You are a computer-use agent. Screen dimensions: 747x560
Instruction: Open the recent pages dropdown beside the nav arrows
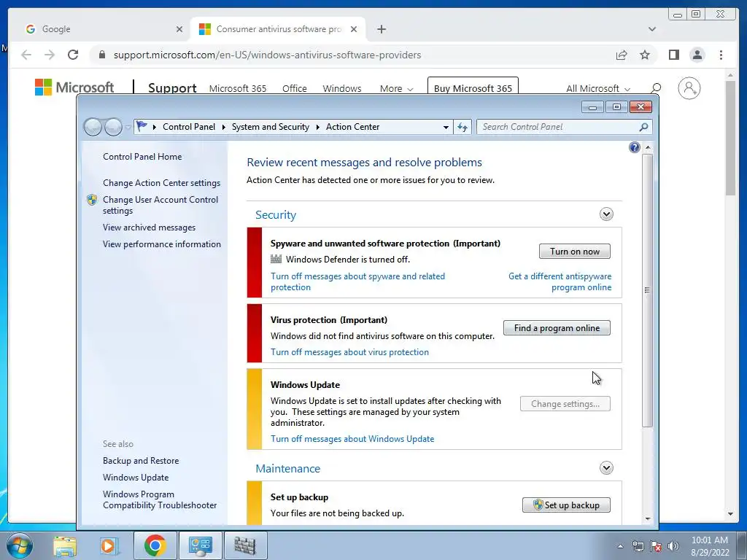coord(128,127)
